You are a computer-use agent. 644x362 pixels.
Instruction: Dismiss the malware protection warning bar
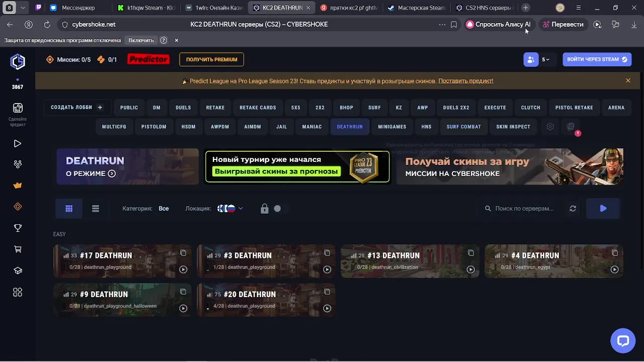pyautogui.click(x=176, y=40)
